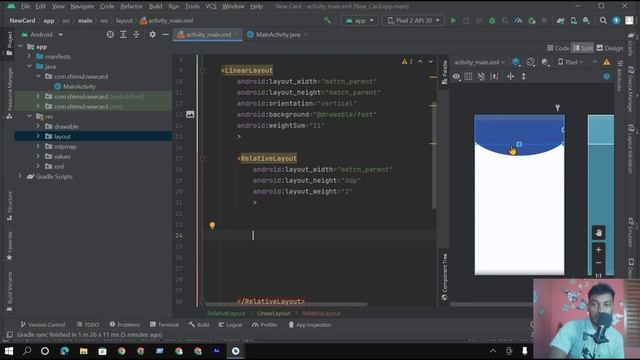The height and width of the screenshot is (360, 640).
Task: Click the night mode/theme icon in preview toolbar
Action: click(545, 62)
